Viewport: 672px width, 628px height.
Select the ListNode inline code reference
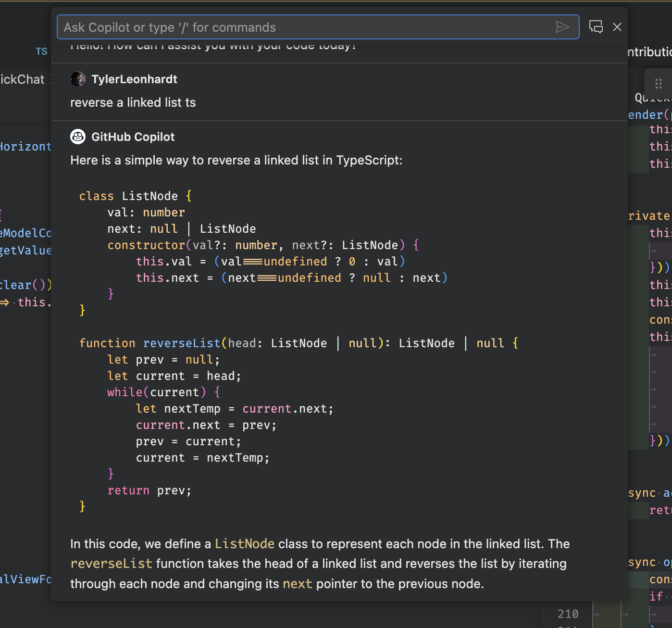245,544
